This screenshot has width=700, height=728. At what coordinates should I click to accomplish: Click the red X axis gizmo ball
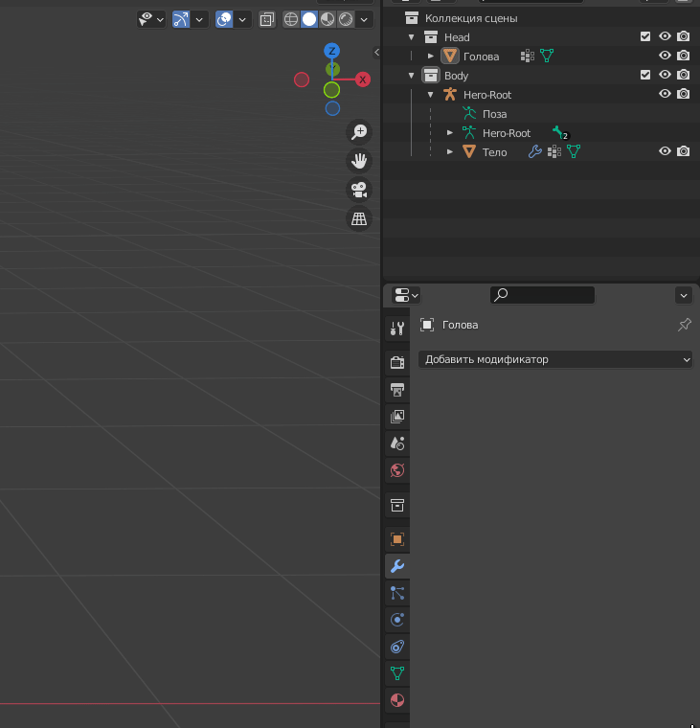(x=363, y=80)
